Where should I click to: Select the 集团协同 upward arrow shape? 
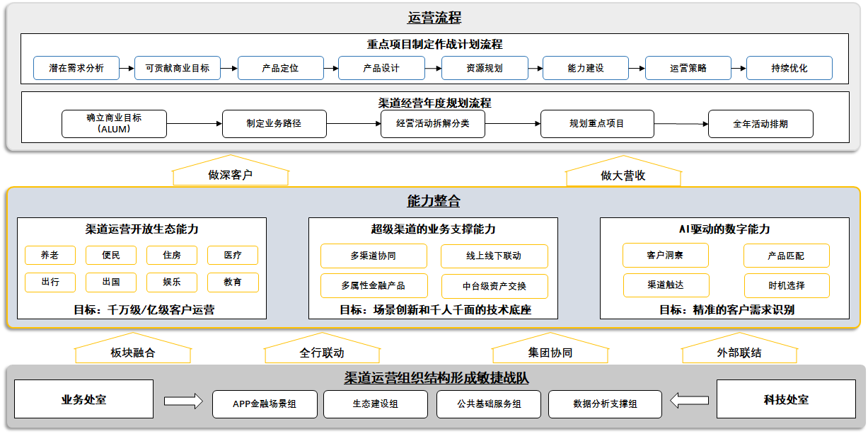coord(550,348)
